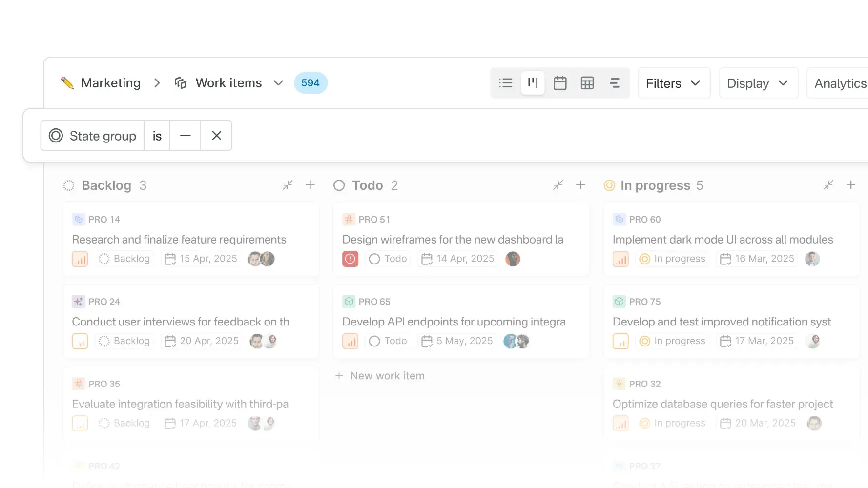This screenshot has height=488, width=868.
Task: Remove the State group filter
Action: (x=216, y=136)
